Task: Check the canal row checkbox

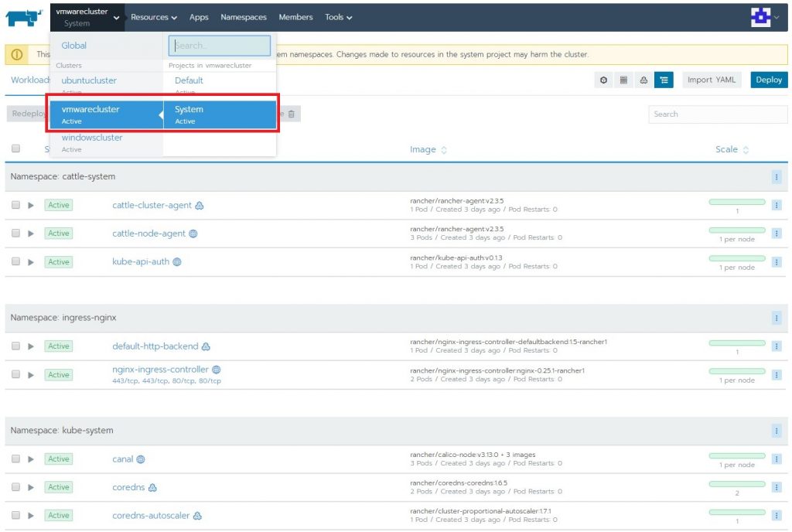Action: point(15,459)
